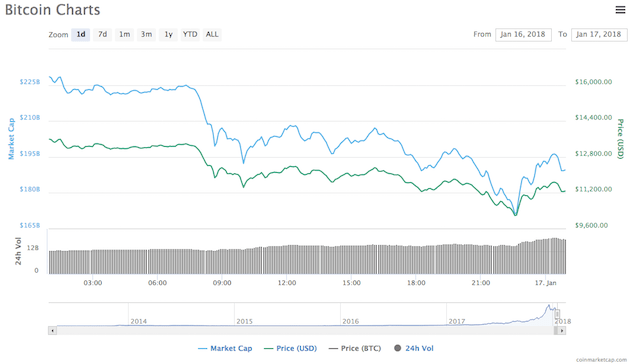Edit the To date field
The height and width of the screenshot is (364, 630).
tap(599, 35)
